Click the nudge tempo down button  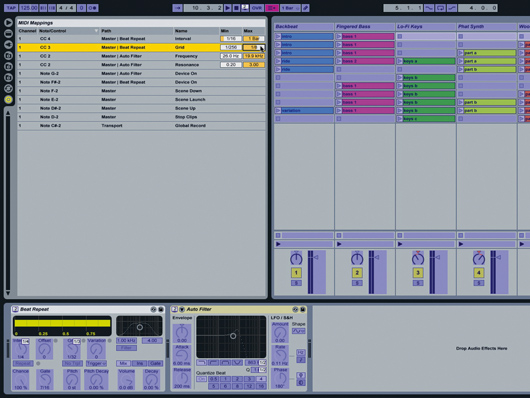click(x=43, y=8)
